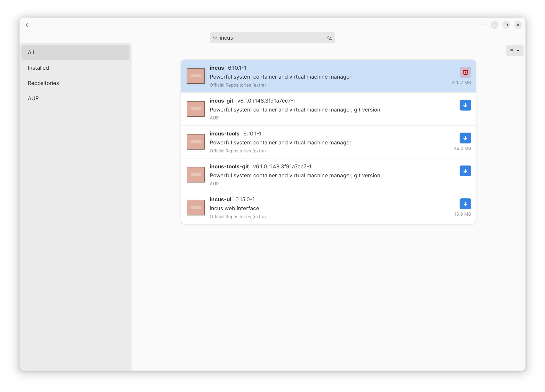Filter results to AUR only

click(x=75, y=98)
